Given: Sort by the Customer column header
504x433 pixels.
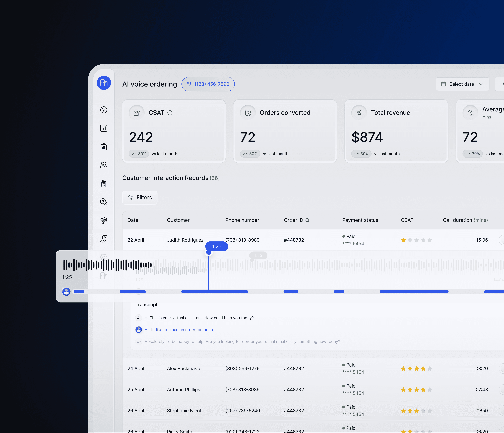Looking at the screenshot, I should point(178,220).
